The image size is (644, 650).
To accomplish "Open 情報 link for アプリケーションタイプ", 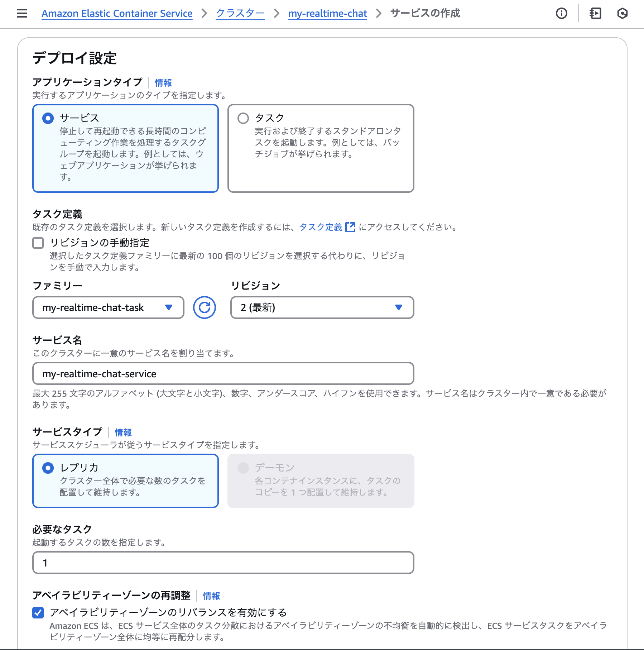I will [163, 83].
